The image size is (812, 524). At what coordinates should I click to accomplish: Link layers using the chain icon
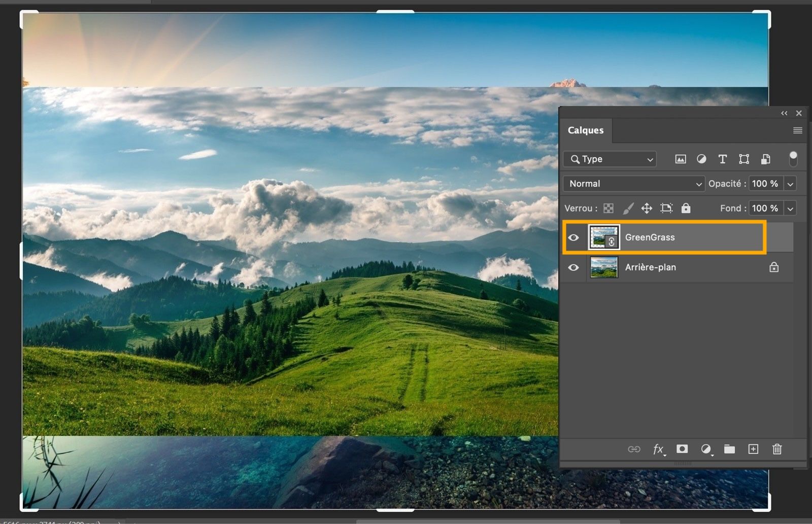[634, 449]
